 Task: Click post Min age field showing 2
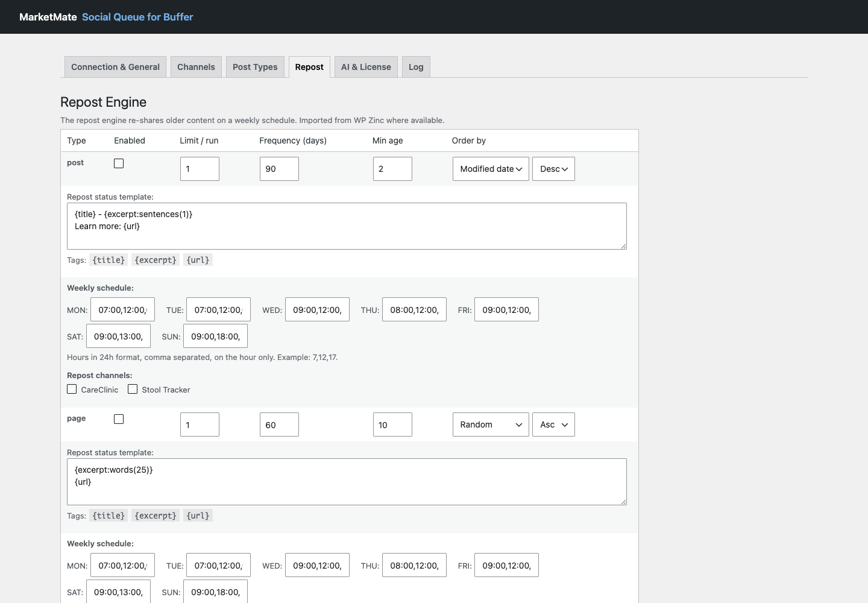click(x=392, y=169)
